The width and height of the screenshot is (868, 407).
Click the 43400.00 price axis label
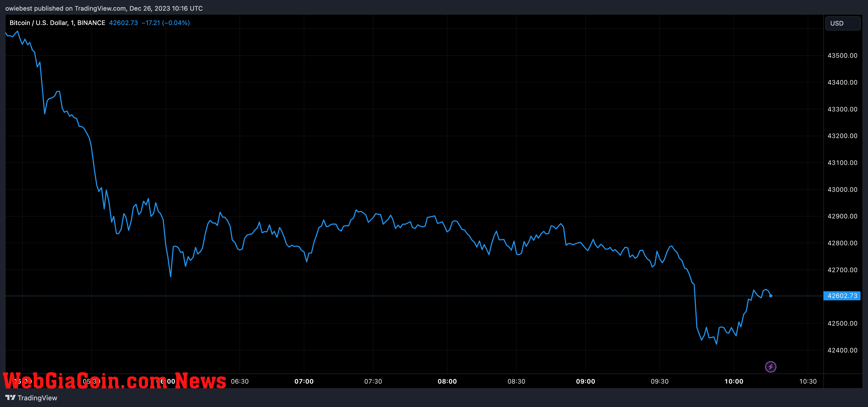pos(842,82)
